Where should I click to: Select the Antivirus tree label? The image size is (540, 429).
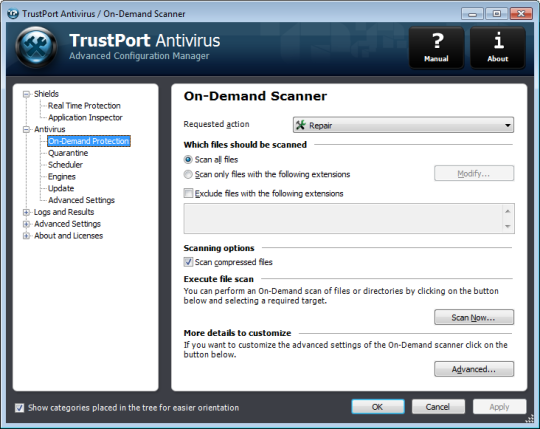point(50,129)
